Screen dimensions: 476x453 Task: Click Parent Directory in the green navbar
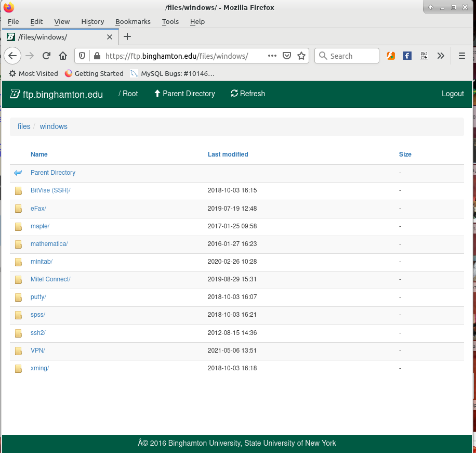click(x=184, y=94)
